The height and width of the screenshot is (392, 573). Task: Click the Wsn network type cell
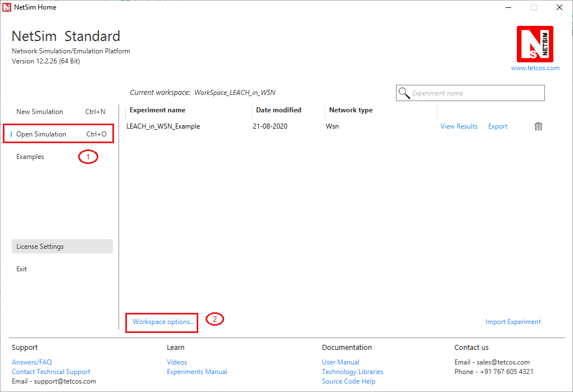point(332,126)
